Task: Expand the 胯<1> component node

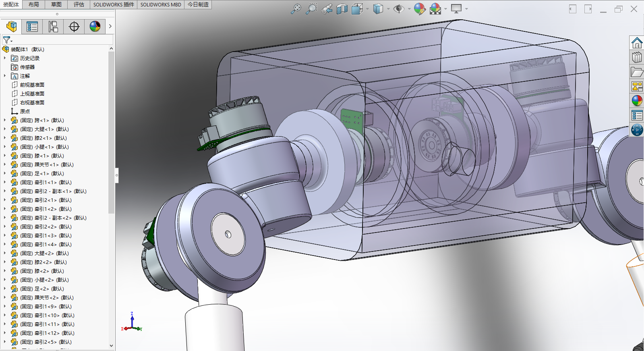Action: click(x=5, y=120)
